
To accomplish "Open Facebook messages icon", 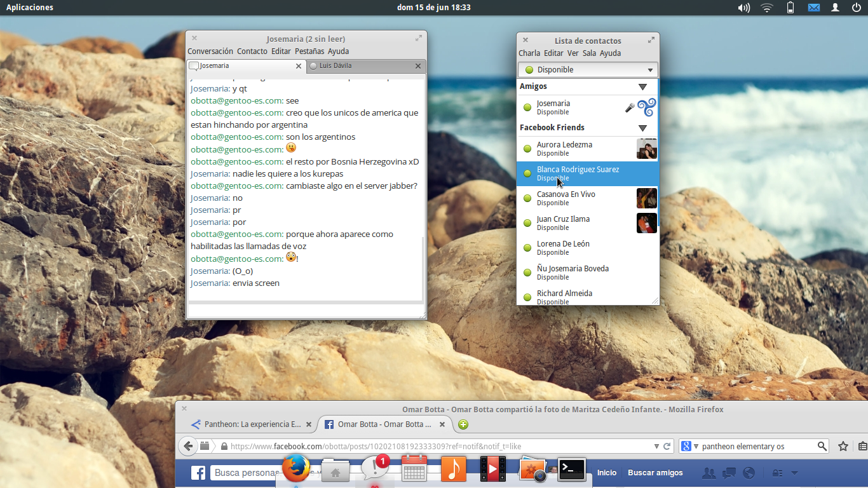I will coord(729,473).
